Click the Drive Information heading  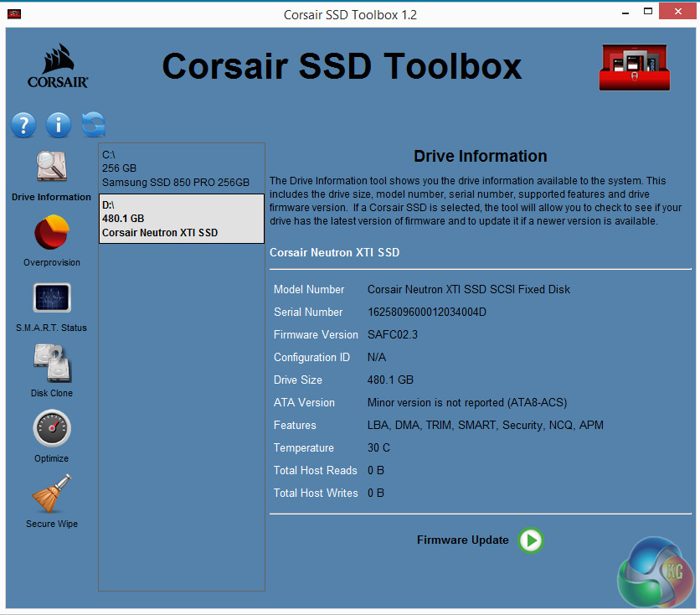click(x=481, y=157)
